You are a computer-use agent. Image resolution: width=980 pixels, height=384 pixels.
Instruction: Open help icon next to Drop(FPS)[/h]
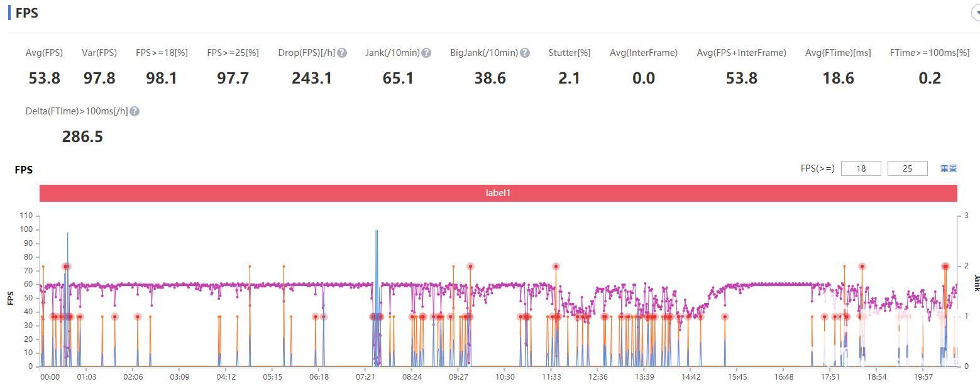tap(342, 53)
